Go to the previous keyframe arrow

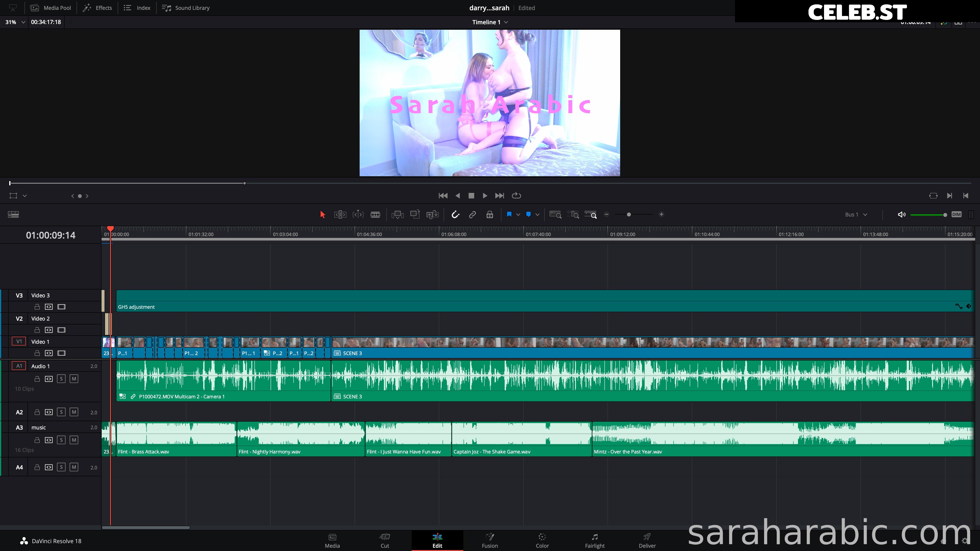click(72, 196)
